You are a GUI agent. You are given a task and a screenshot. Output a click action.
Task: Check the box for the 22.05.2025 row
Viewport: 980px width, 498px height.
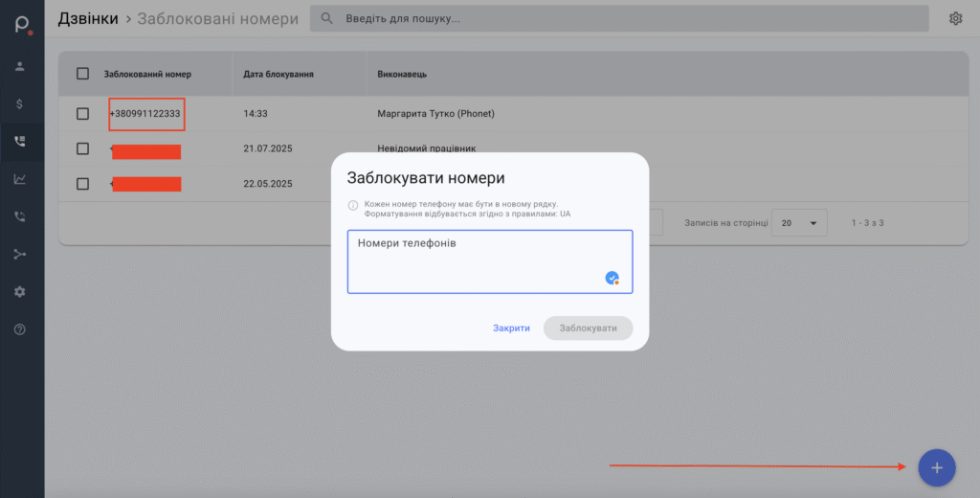point(82,183)
